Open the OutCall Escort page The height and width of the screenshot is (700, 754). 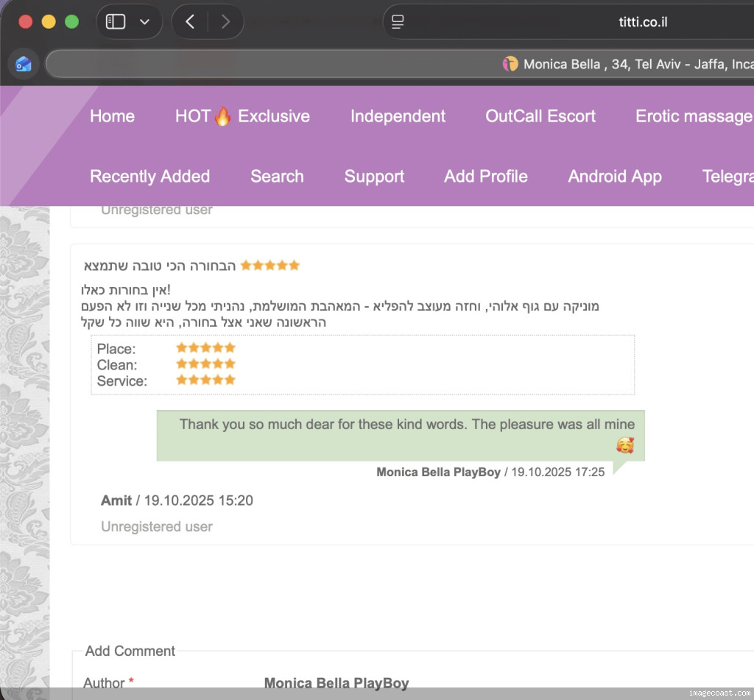(540, 116)
